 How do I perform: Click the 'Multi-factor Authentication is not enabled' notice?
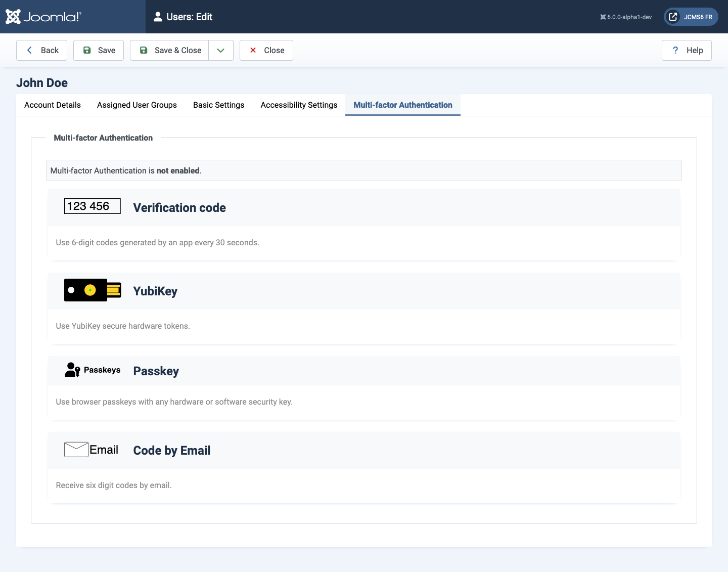coord(364,170)
